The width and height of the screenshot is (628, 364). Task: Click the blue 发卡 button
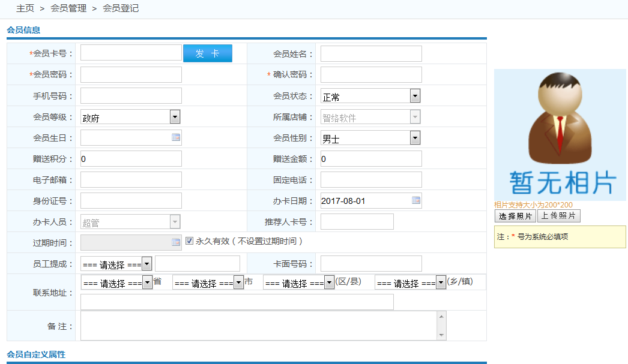[207, 53]
